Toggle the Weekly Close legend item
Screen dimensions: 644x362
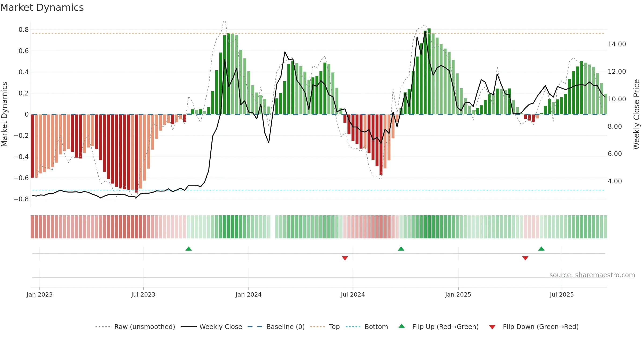[211, 327]
